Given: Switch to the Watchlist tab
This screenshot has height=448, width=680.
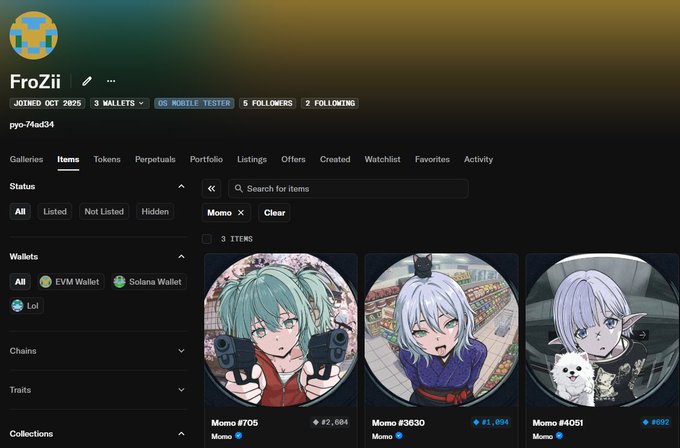Looking at the screenshot, I should 382,159.
